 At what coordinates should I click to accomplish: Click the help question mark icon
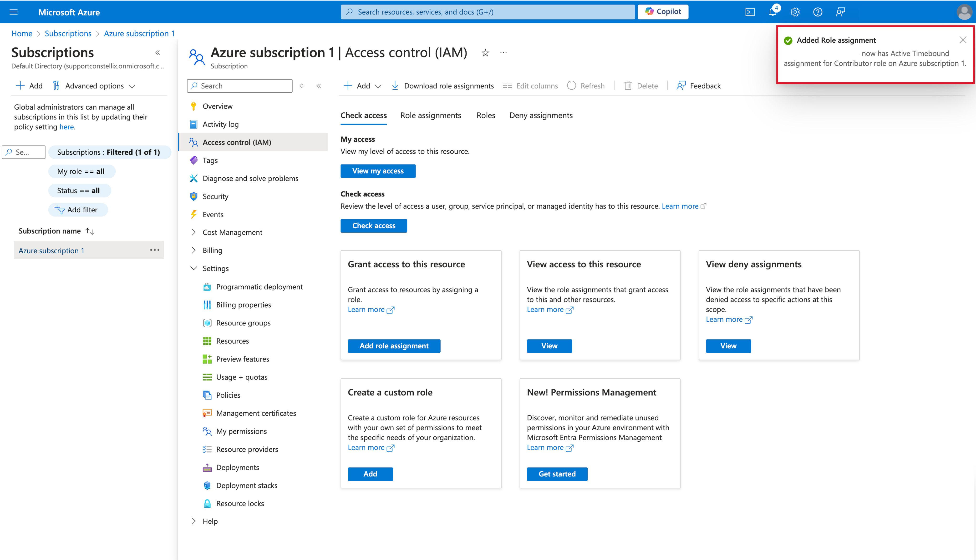point(818,12)
